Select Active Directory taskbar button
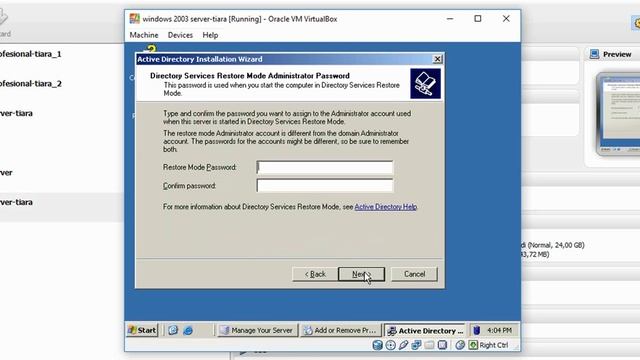The height and width of the screenshot is (360, 640). pos(424,330)
